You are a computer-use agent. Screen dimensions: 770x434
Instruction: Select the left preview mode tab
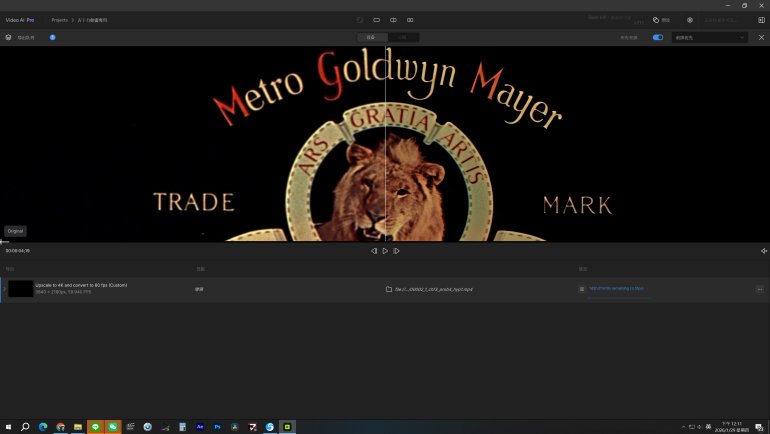pyautogui.click(x=372, y=37)
